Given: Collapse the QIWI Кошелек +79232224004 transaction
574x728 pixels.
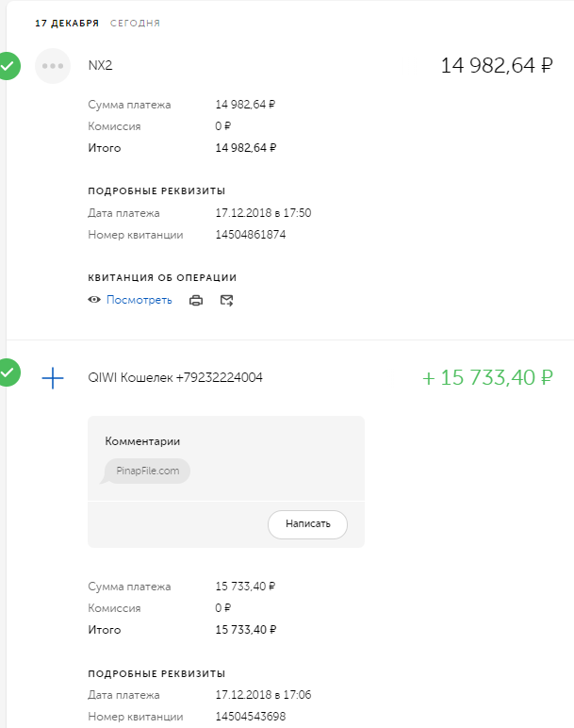Looking at the screenshot, I should coord(175,378).
